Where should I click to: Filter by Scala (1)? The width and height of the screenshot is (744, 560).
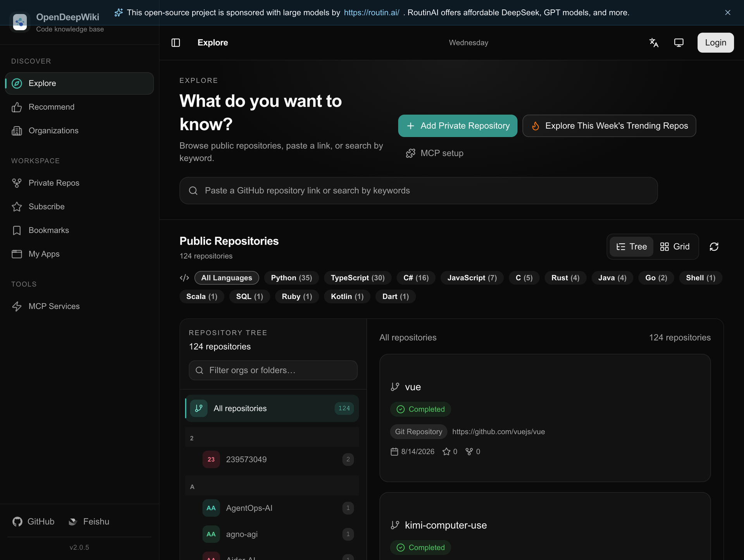pyautogui.click(x=202, y=296)
